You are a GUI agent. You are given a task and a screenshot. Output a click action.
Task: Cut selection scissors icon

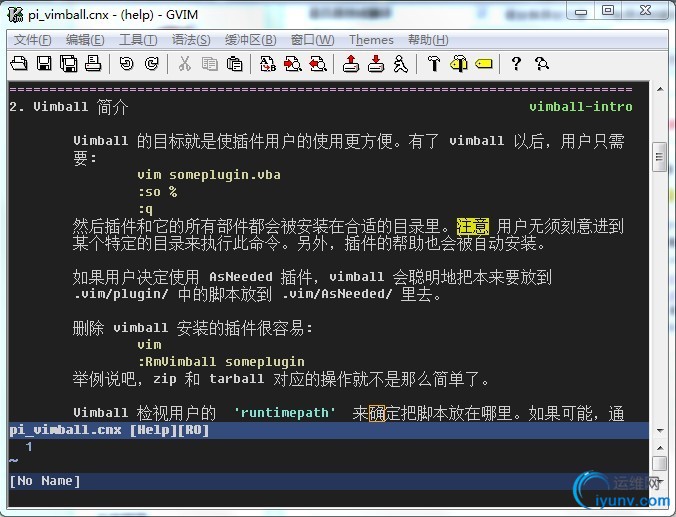(x=185, y=64)
